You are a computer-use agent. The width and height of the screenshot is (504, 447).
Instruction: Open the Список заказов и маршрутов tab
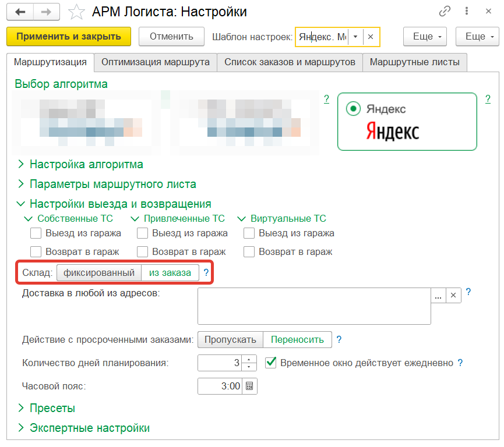pyautogui.click(x=290, y=62)
